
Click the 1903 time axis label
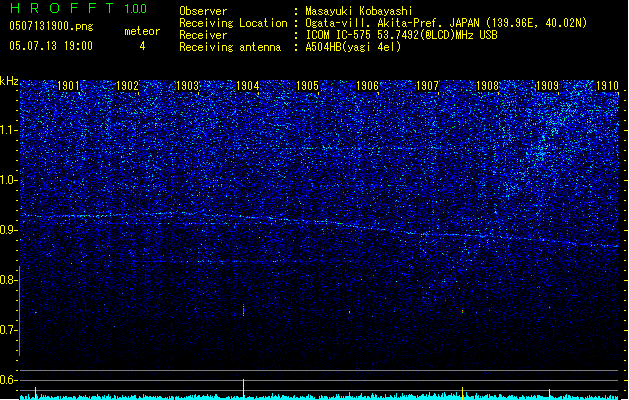188,86
